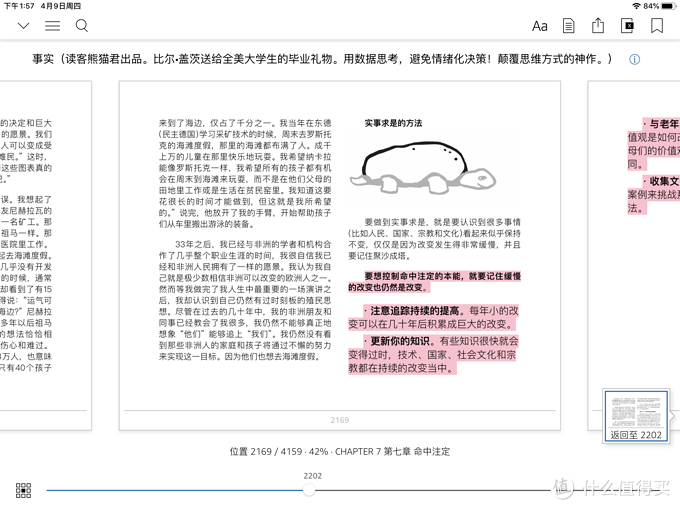Open the X-Ray feature icon

click(627, 26)
